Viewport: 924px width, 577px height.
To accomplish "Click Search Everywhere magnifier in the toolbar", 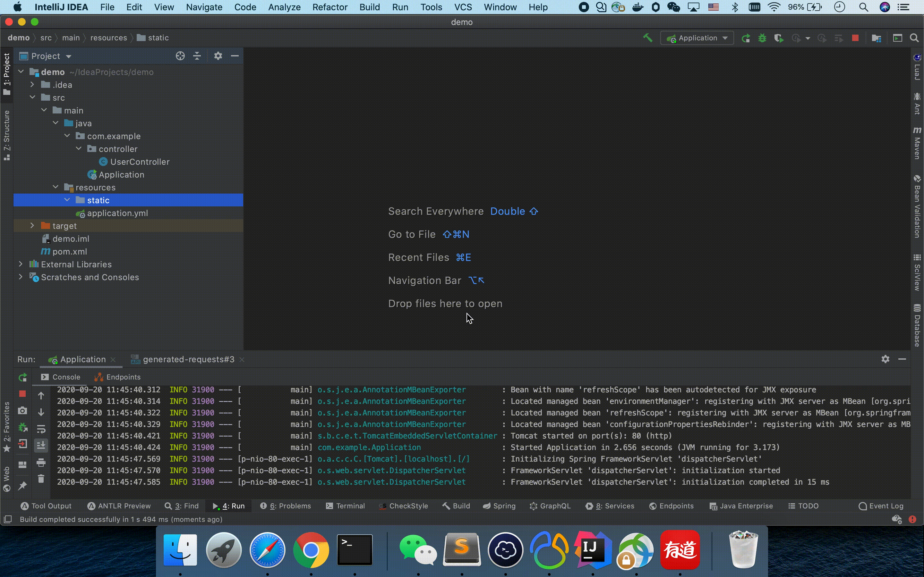I will [x=914, y=38].
